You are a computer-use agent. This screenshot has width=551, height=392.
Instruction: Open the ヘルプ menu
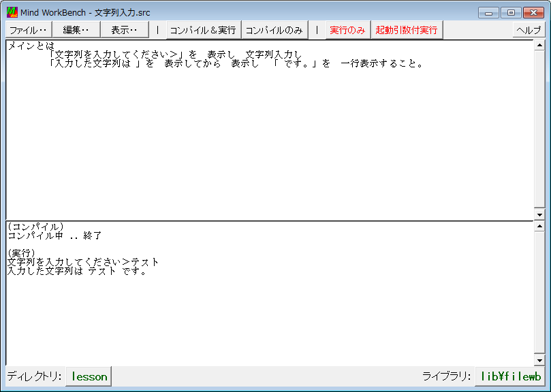[529, 30]
